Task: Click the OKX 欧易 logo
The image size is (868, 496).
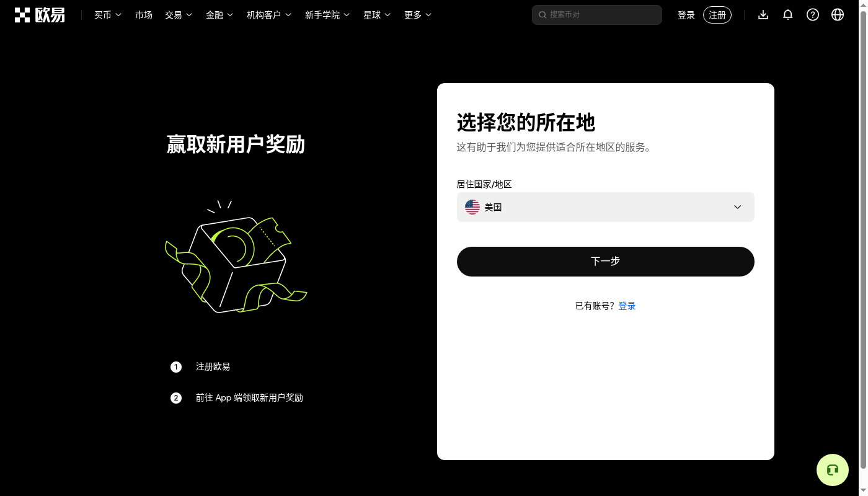Action: [40, 15]
